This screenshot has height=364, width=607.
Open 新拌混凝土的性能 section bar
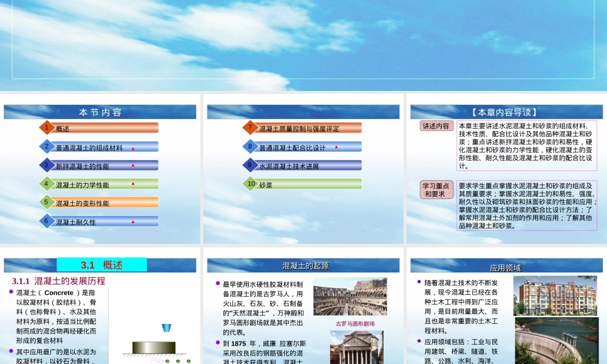[104, 165]
